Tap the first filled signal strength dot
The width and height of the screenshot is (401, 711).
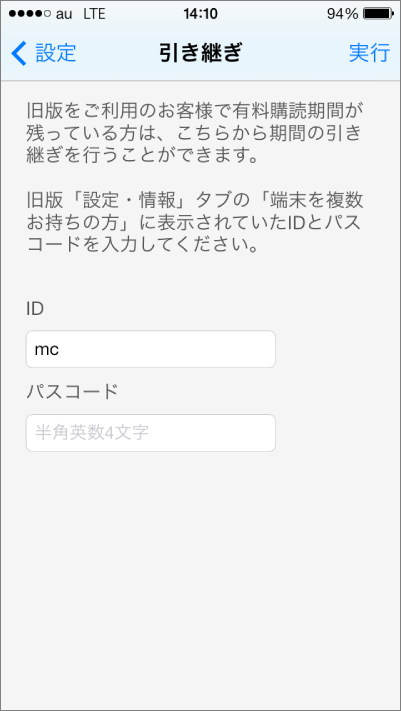[12, 14]
